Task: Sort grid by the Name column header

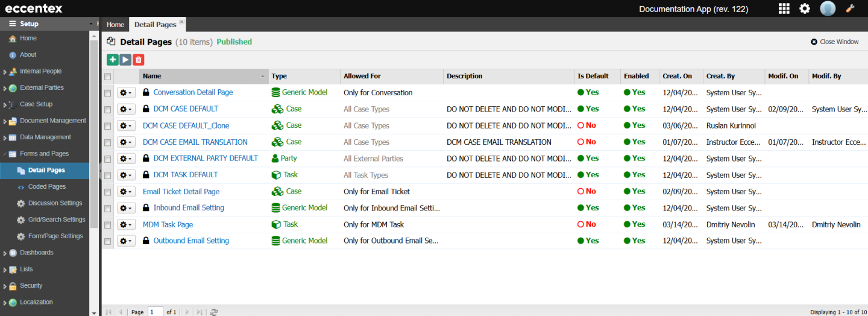Action: click(x=204, y=77)
